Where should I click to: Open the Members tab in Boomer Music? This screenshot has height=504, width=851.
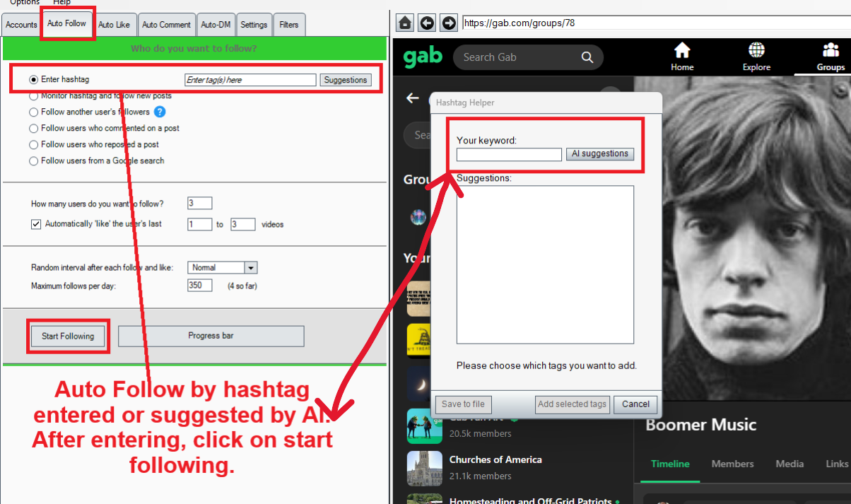pos(732,464)
